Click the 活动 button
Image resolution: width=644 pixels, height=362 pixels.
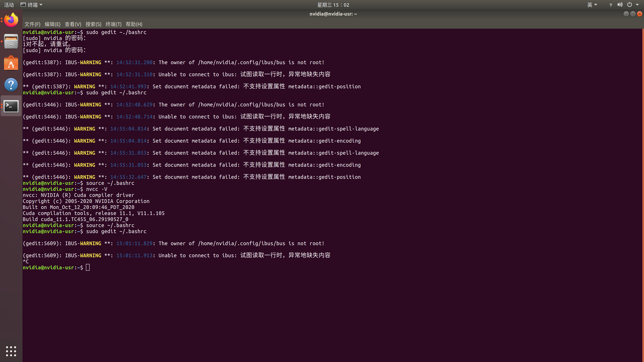coord(9,5)
